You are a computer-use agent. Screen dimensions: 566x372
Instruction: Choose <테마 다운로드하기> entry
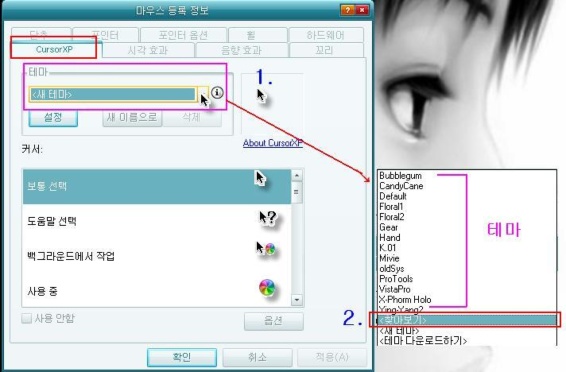point(423,341)
